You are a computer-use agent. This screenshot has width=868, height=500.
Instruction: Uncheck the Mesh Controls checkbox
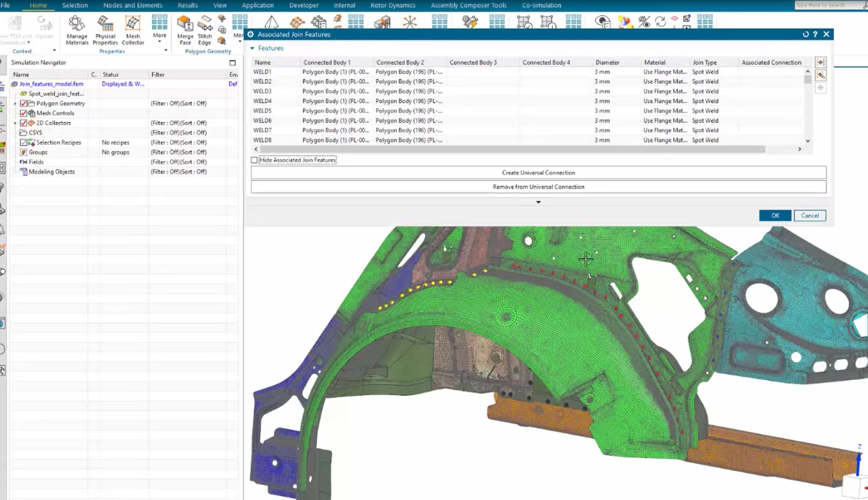[x=24, y=112]
